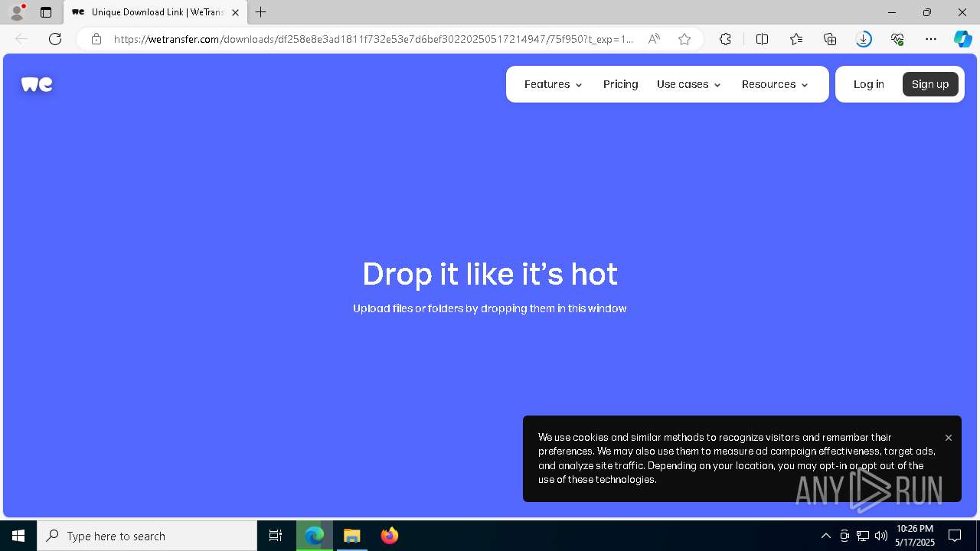Open the volume control icon
The image size is (980, 551).
[881, 536]
